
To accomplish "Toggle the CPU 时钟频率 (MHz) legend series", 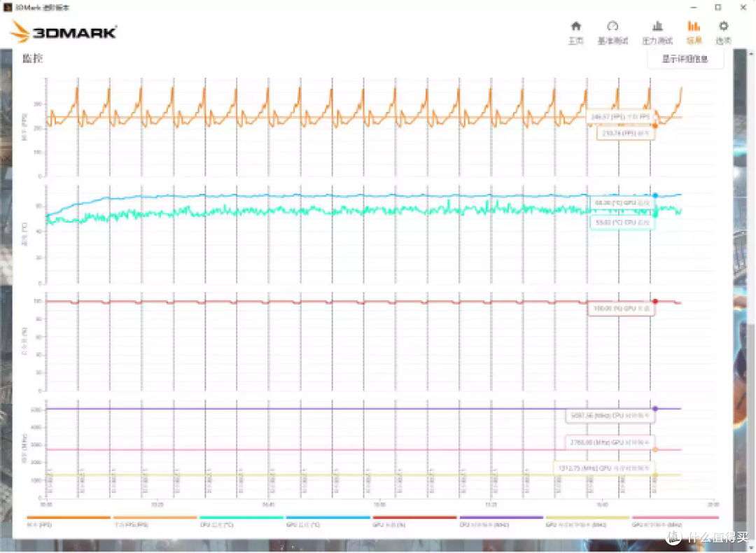I will tap(501, 521).
